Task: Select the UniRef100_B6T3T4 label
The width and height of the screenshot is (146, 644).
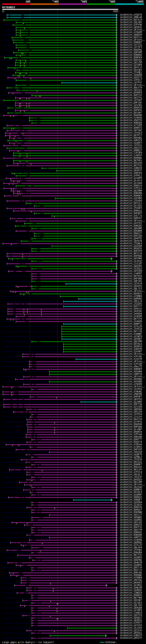Action: coord(131,319)
